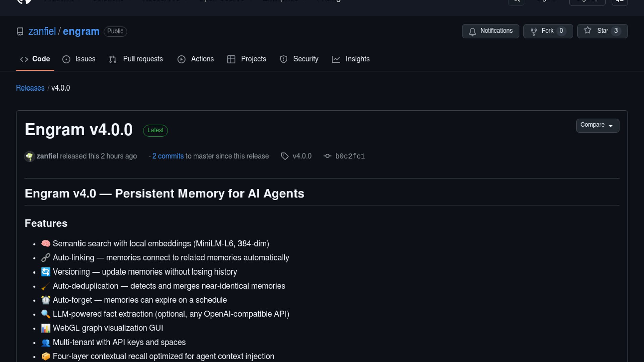Click the commit icon beside b0c2fc1

(x=327, y=156)
